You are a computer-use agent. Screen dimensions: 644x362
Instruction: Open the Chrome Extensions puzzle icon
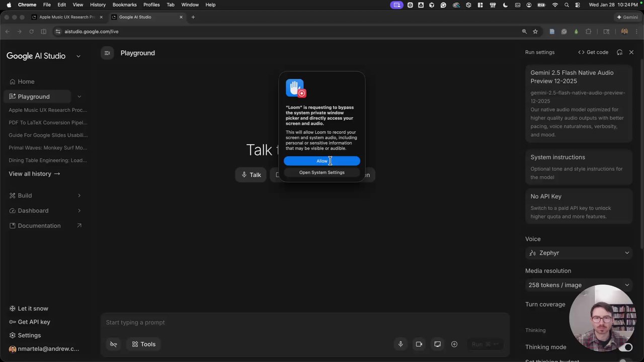(x=588, y=32)
